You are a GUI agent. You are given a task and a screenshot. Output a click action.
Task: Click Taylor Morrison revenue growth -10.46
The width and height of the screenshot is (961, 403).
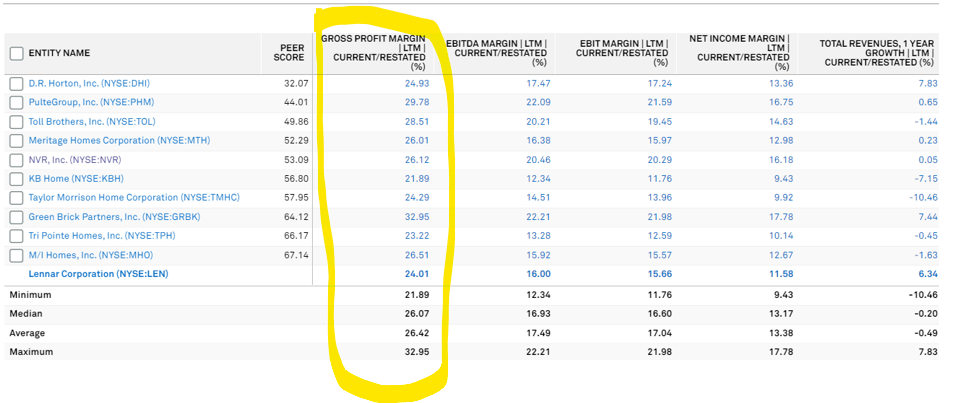coord(924,197)
